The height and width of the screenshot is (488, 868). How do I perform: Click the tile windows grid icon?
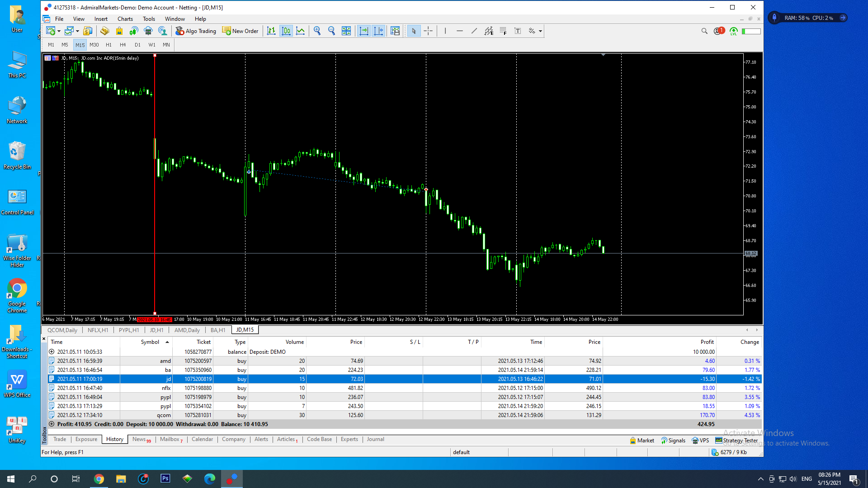click(x=346, y=31)
